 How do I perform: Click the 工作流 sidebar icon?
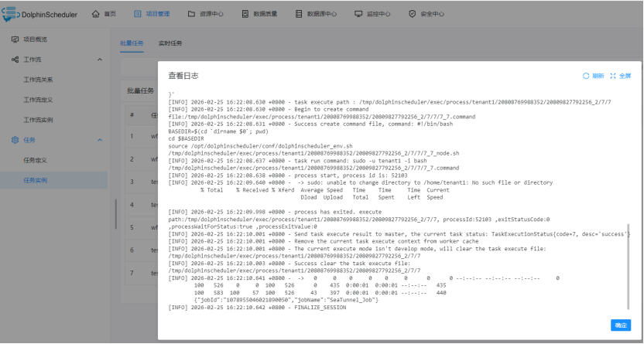point(15,60)
